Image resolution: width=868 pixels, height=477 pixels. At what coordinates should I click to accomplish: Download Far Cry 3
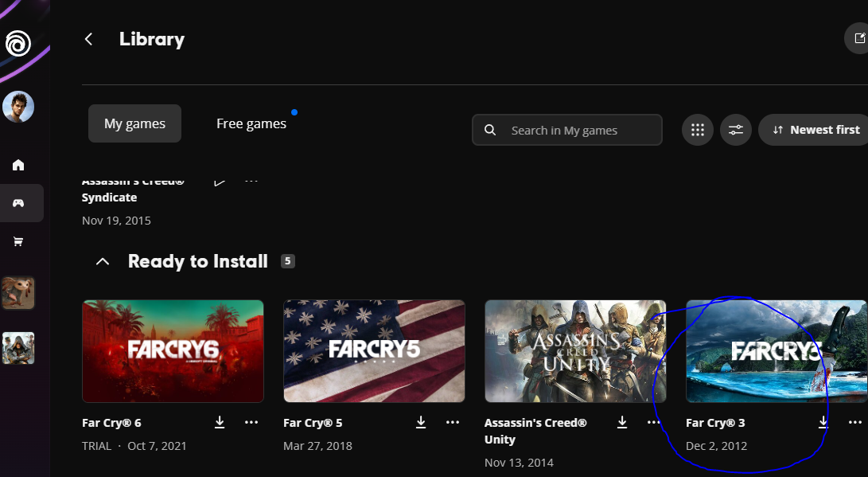[823, 422]
